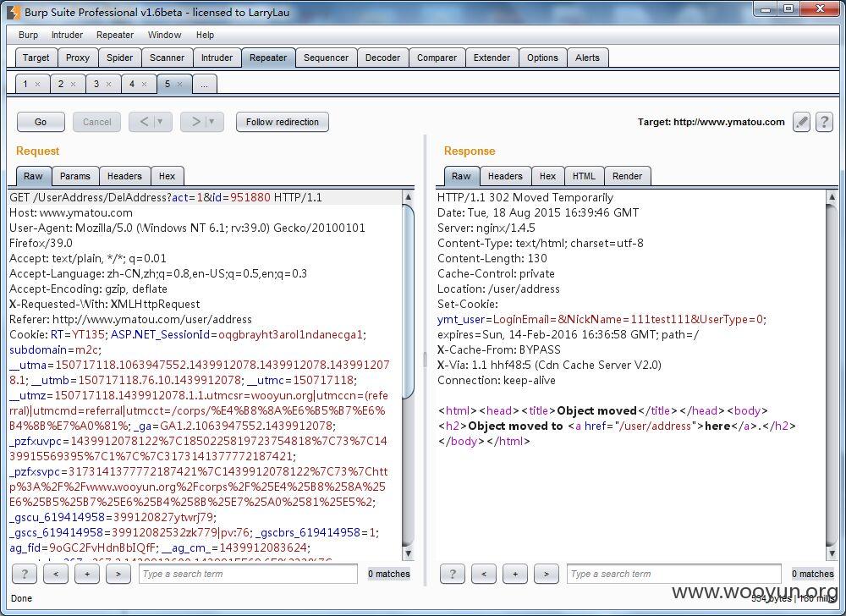Switch to the Comparer tool tab
Viewport: 846px width, 616px height.
click(x=437, y=58)
